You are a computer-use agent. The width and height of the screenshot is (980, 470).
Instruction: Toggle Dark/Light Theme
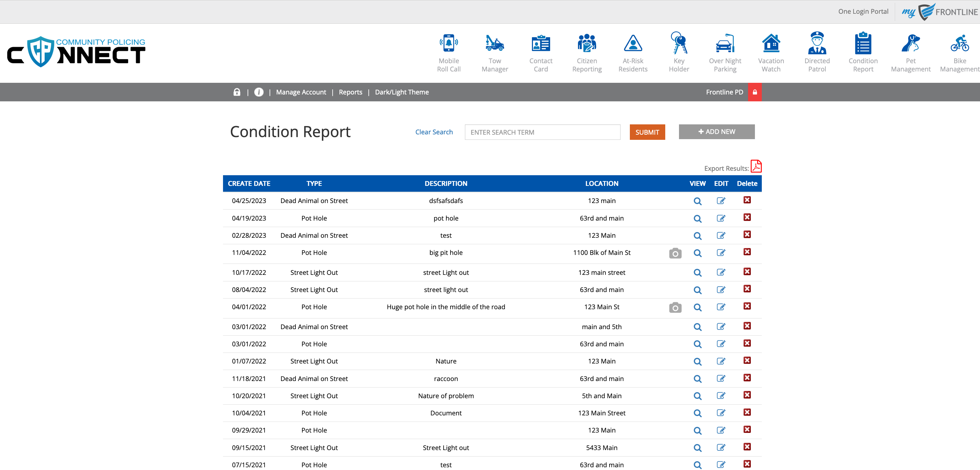pyautogui.click(x=401, y=92)
